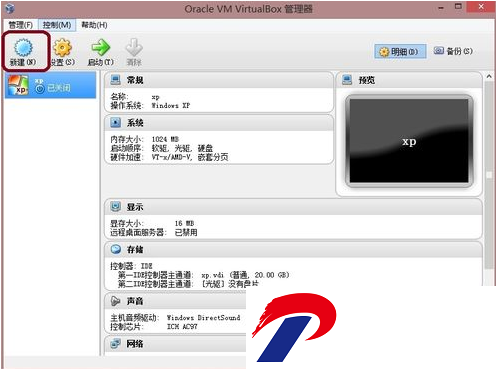Open the 系统 section title link
496x369 pixels.
click(x=135, y=123)
